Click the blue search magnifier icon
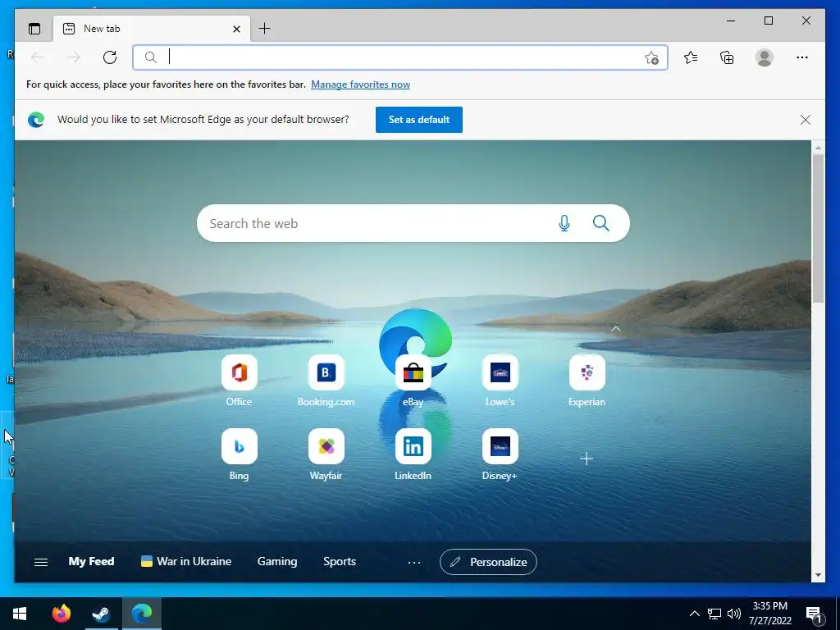The height and width of the screenshot is (630, 840). click(x=601, y=223)
